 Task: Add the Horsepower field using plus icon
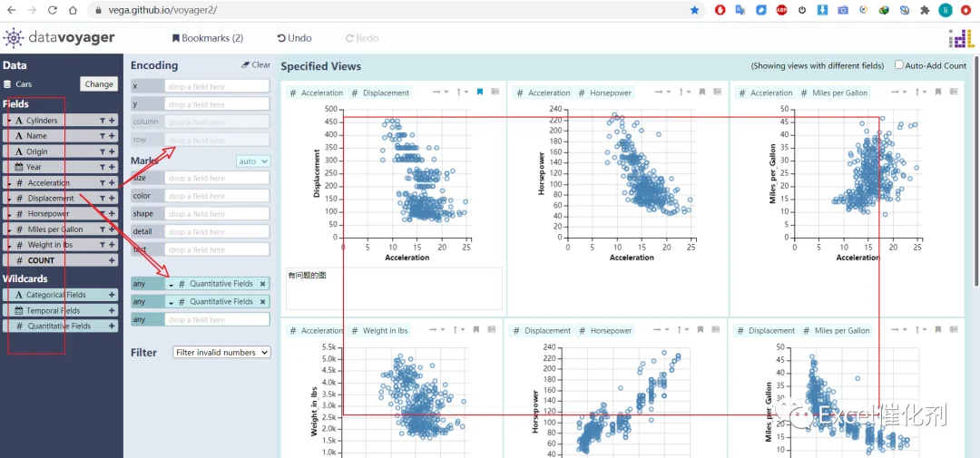point(112,214)
